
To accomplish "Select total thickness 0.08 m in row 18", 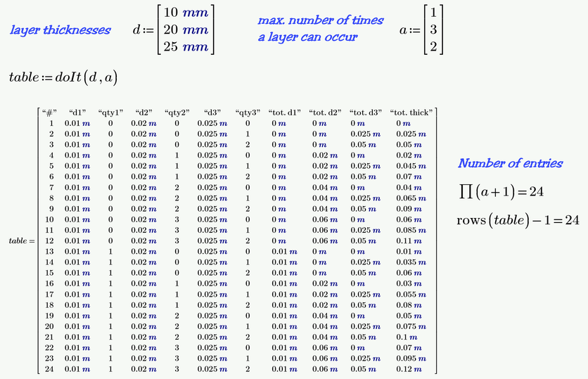I will pyautogui.click(x=409, y=304).
